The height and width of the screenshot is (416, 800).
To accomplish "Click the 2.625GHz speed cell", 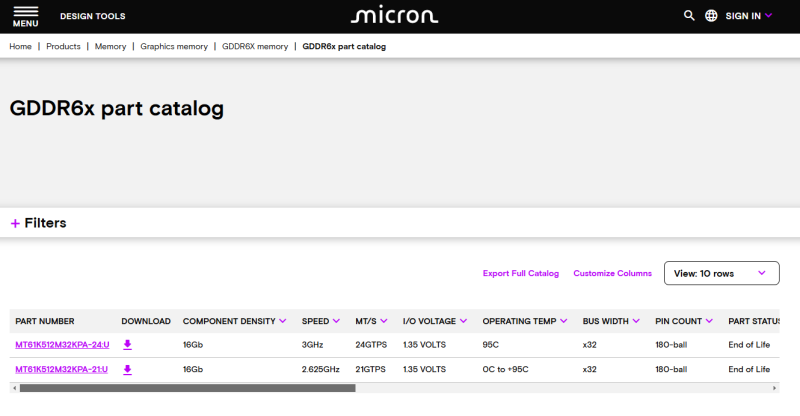I will (320, 370).
